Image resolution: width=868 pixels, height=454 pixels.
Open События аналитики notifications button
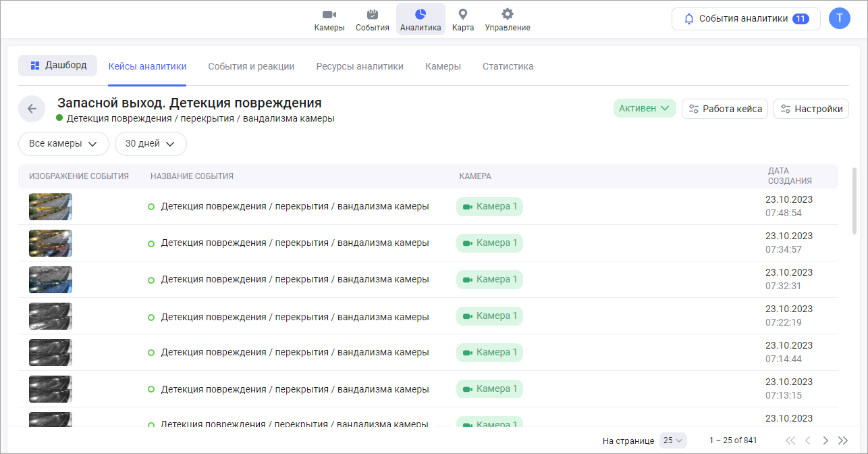click(x=746, y=19)
